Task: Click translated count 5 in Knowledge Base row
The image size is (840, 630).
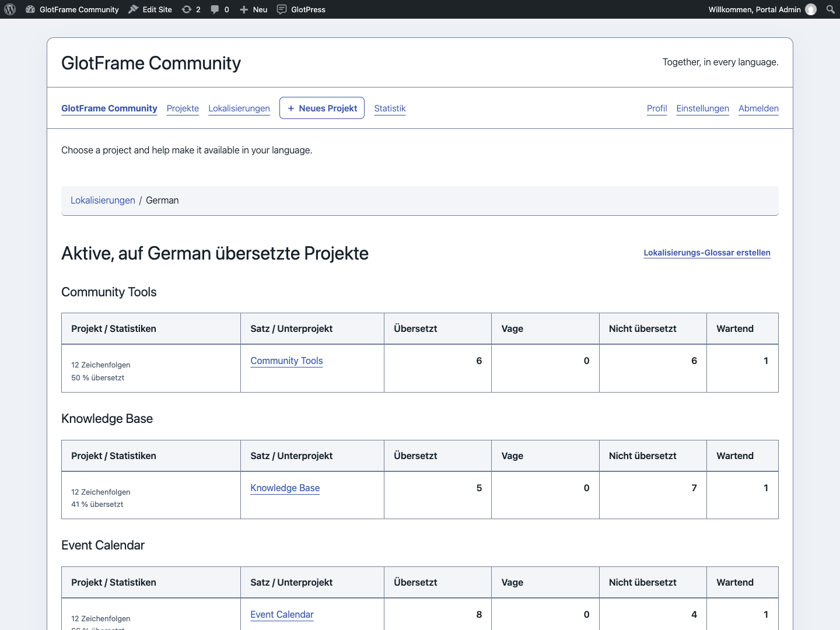Action: point(479,488)
